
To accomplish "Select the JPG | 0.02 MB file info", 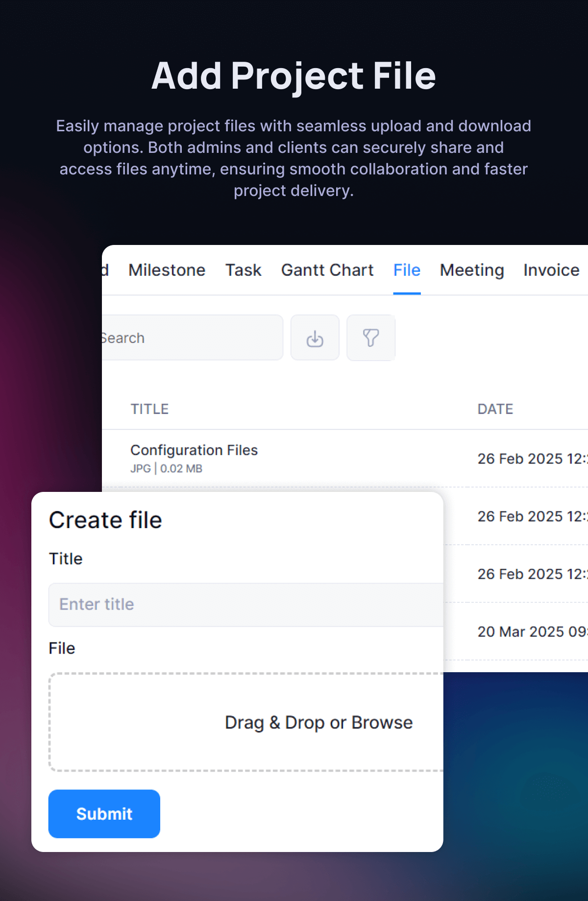I will pyautogui.click(x=166, y=468).
